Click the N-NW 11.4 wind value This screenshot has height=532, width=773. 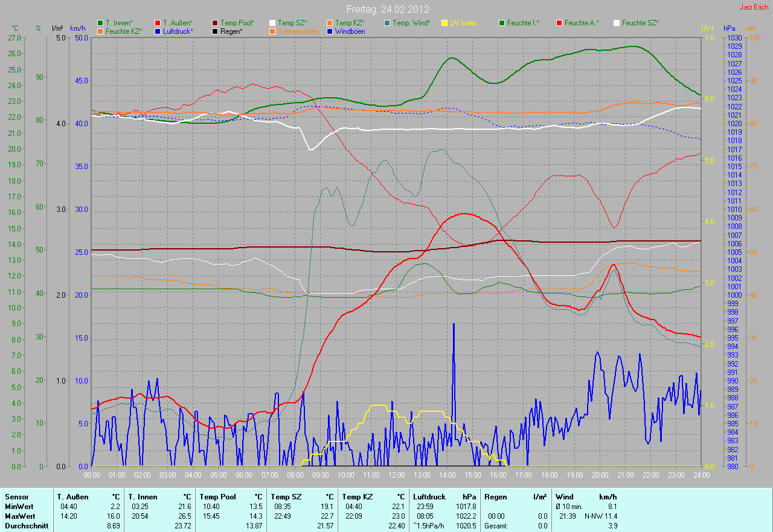point(600,516)
